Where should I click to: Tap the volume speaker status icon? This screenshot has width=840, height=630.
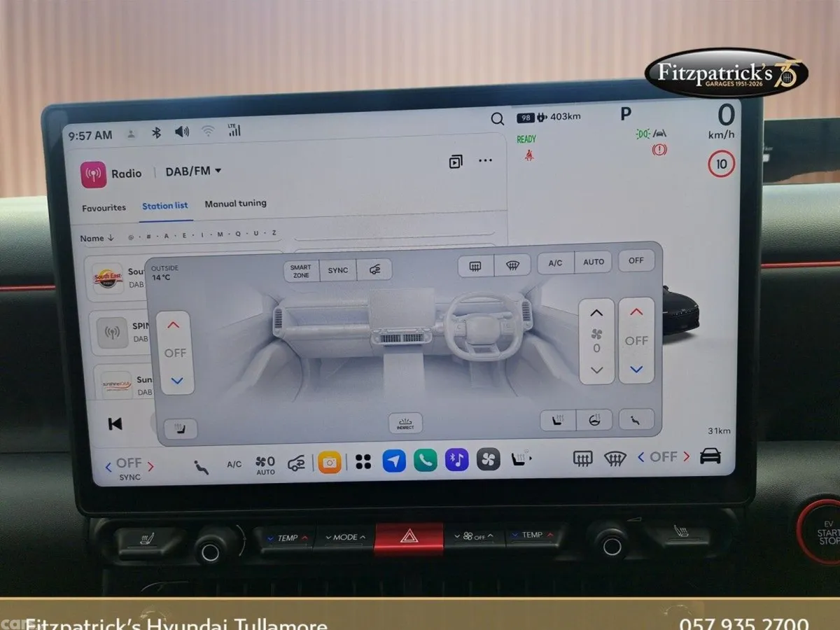tap(182, 132)
